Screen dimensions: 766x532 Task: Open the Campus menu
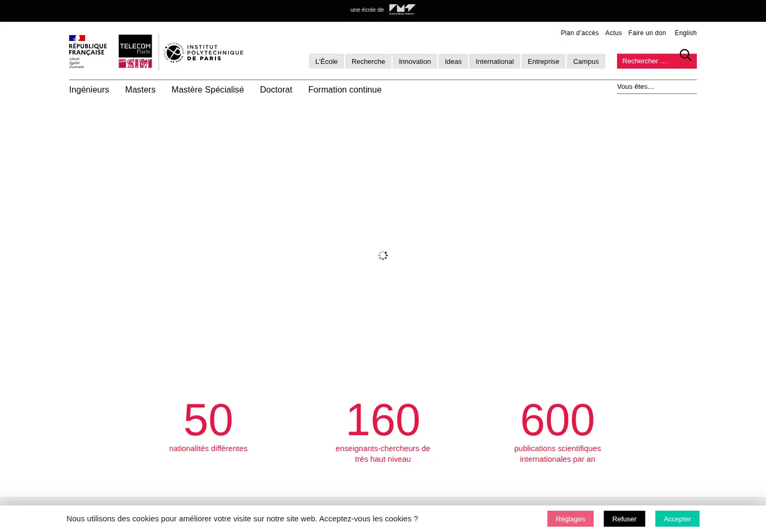point(586,61)
